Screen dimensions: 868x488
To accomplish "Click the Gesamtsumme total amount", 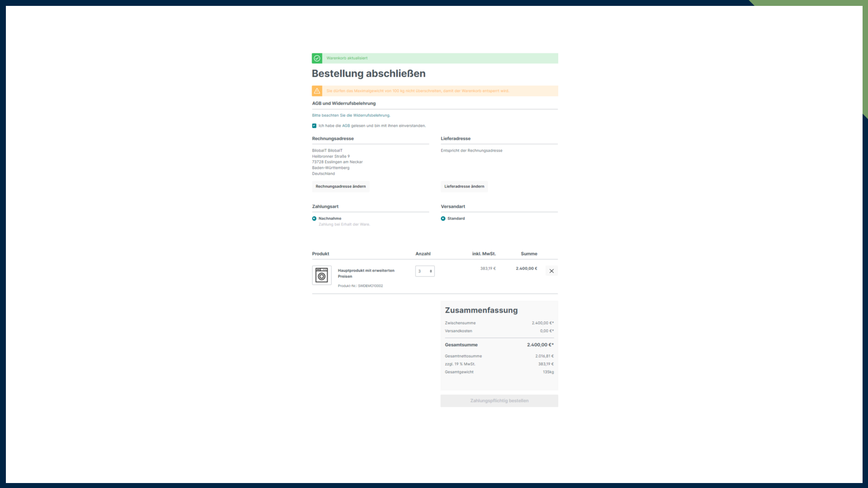I will 540,345.
